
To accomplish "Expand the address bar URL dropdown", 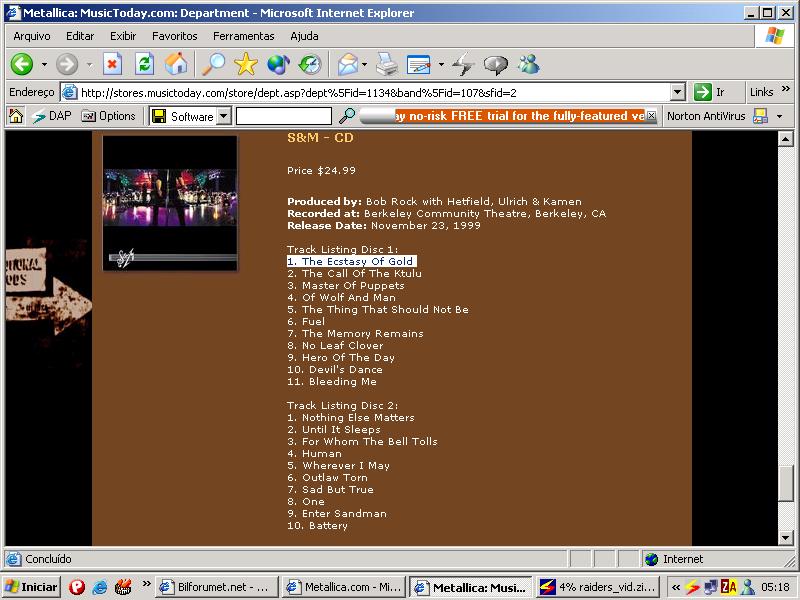I will (x=677, y=92).
